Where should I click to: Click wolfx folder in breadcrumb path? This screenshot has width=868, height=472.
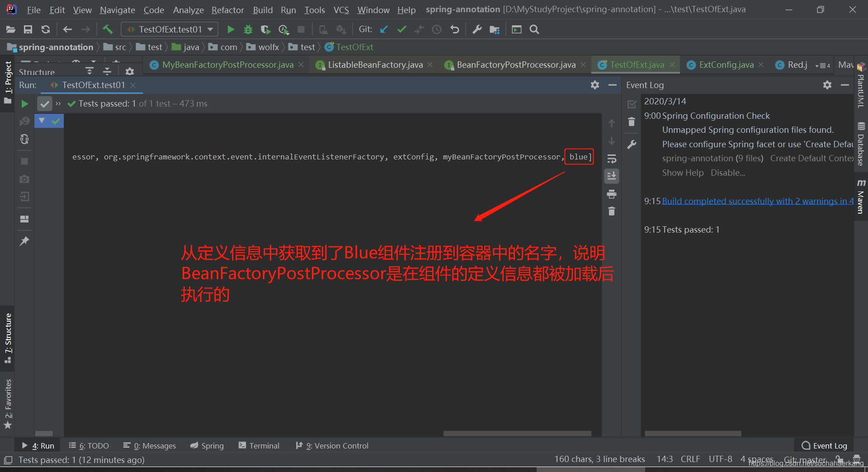(263, 47)
